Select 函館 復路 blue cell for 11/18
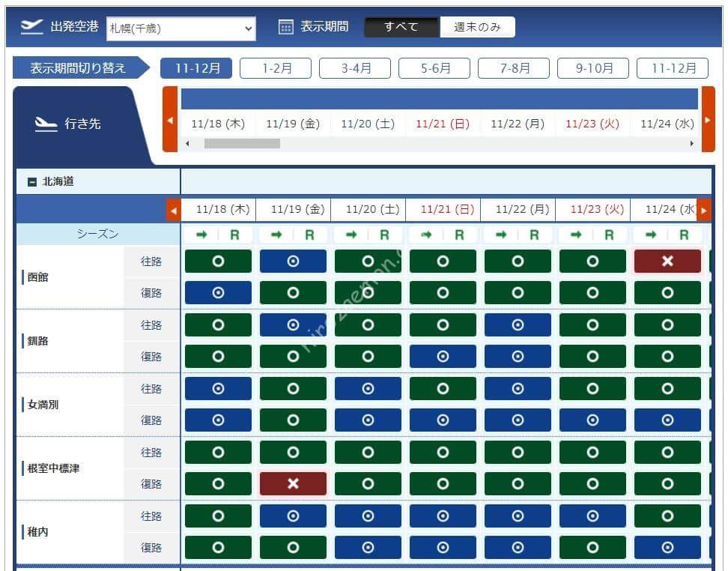 tap(218, 293)
